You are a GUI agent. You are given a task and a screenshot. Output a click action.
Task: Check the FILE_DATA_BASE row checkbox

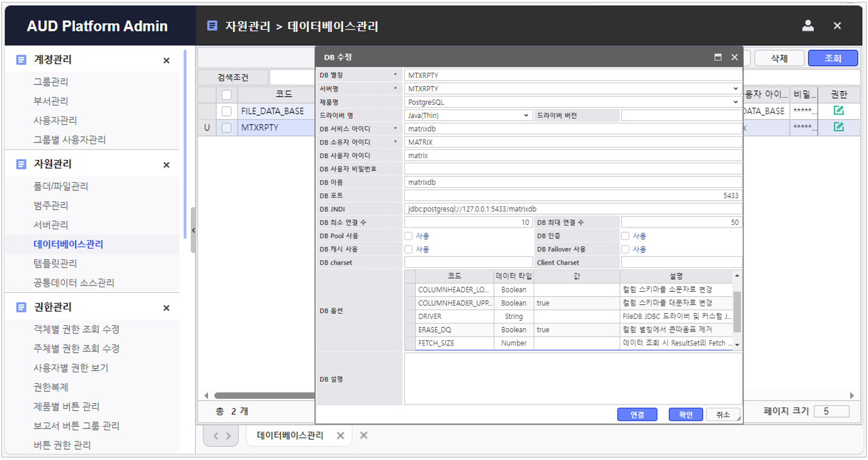pos(227,111)
